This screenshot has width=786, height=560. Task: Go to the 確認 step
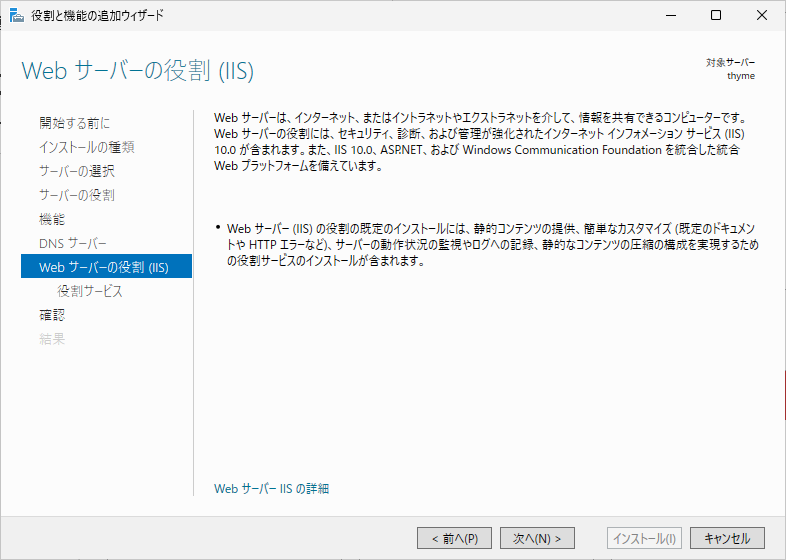[52, 315]
